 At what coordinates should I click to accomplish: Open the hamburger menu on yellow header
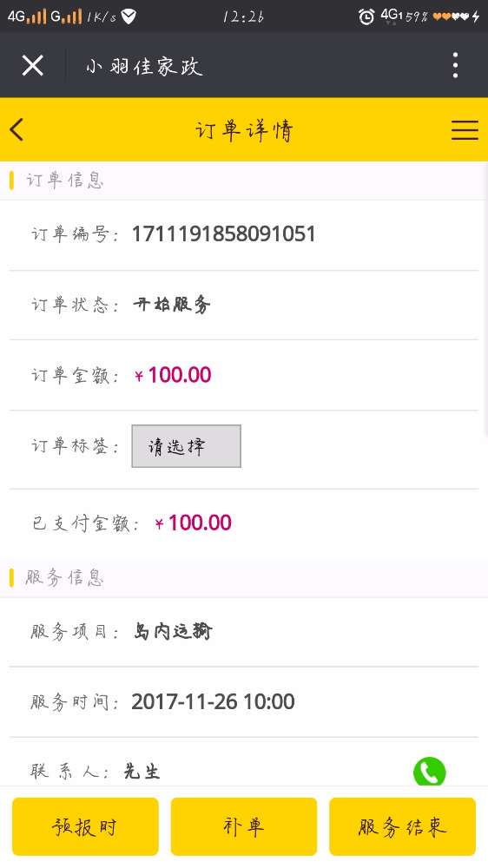[465, 130]
